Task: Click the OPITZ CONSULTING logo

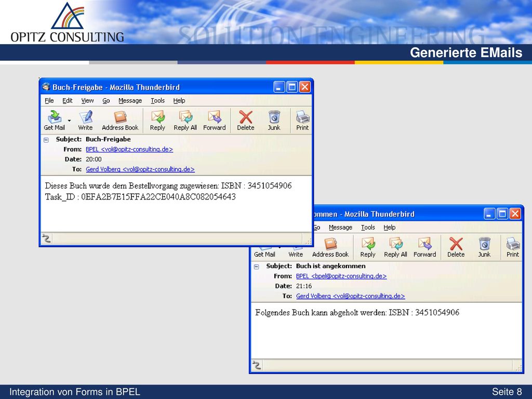Action: coord(67,22)
